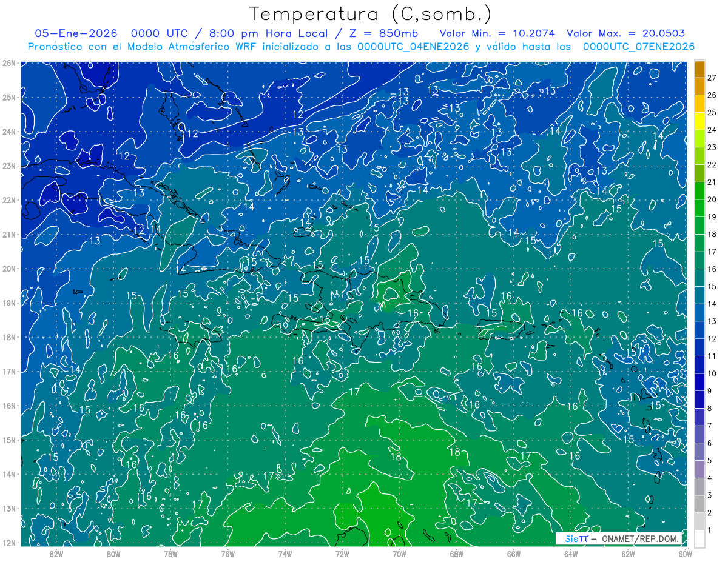Click the '74W' longitude axis label
Image resolution: width=728 pixels, height=562 pixels.
coord(285,554)
